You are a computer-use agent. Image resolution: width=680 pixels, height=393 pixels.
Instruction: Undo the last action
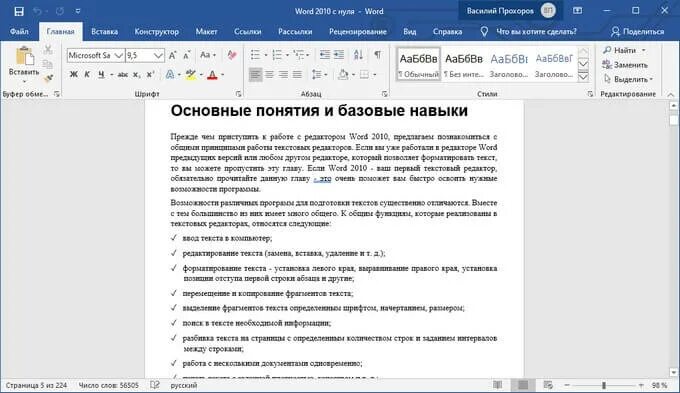click(38, 11)
